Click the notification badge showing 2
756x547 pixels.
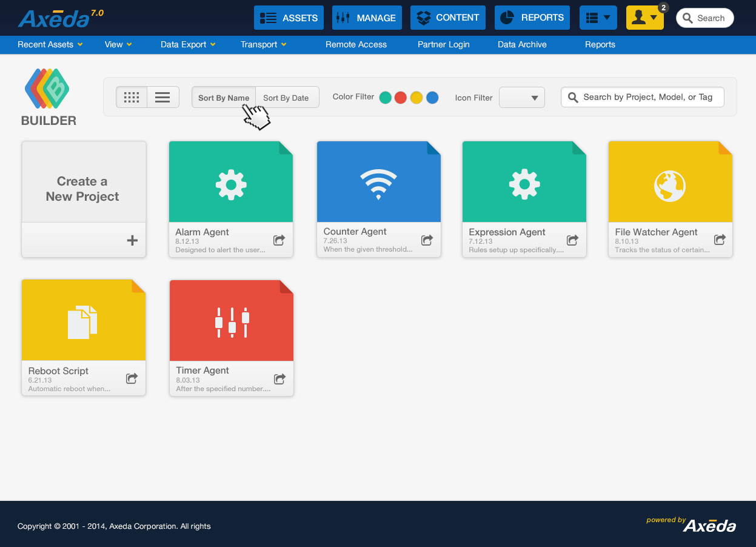tap(663, 7)
